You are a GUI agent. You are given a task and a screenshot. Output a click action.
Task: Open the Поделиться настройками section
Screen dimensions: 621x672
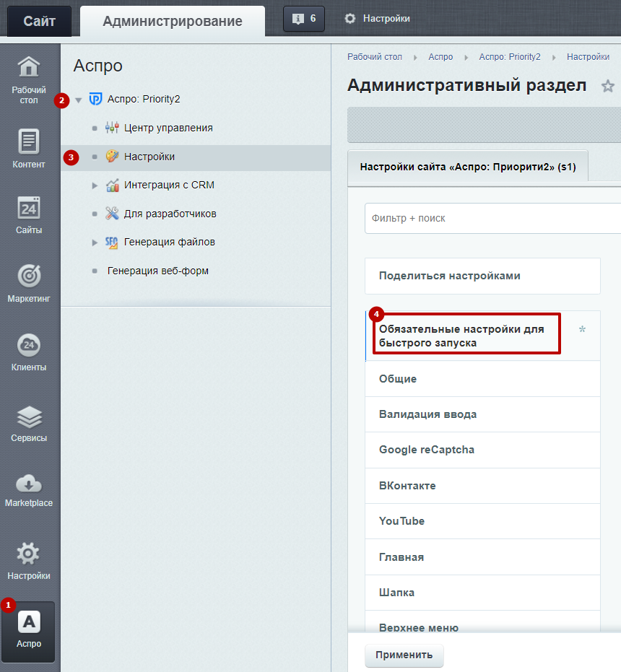(x=482, y=276)
